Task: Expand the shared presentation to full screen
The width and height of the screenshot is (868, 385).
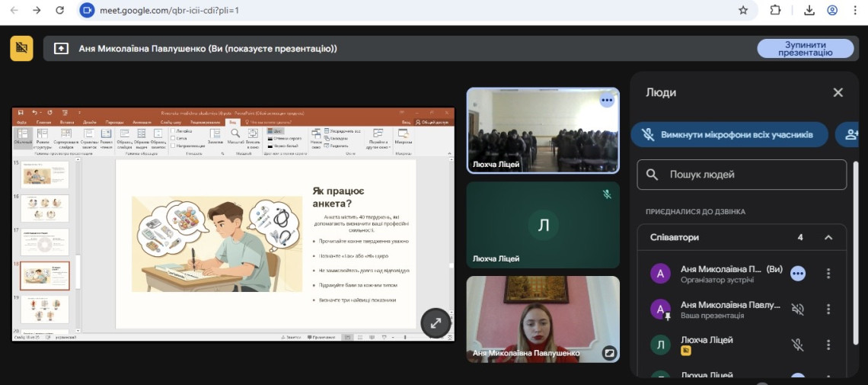Action: pyautogui.click(x=436, y=322)
